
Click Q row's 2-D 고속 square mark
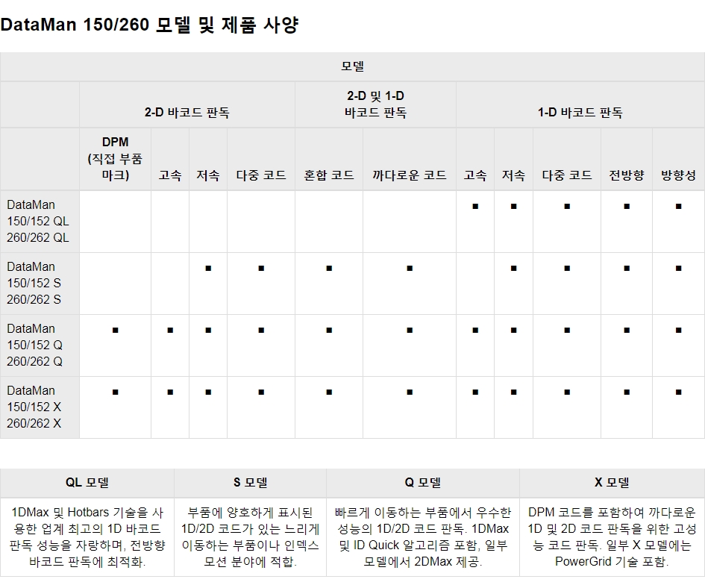tap(170, 331)
